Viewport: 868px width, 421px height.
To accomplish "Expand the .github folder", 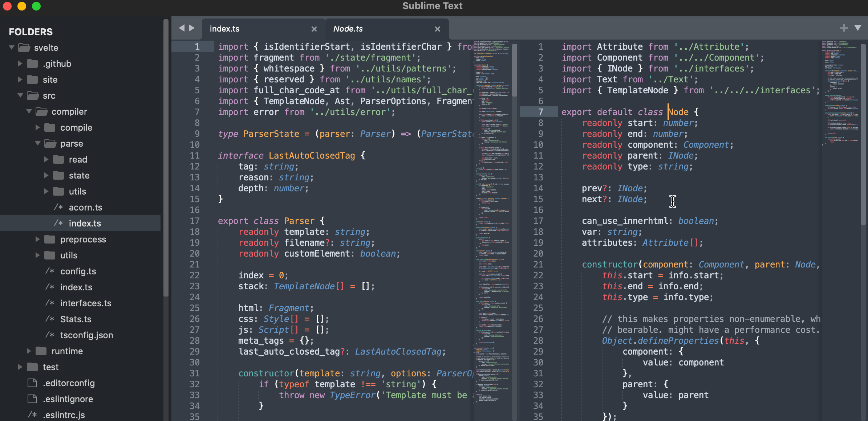I will pos(20,64).
